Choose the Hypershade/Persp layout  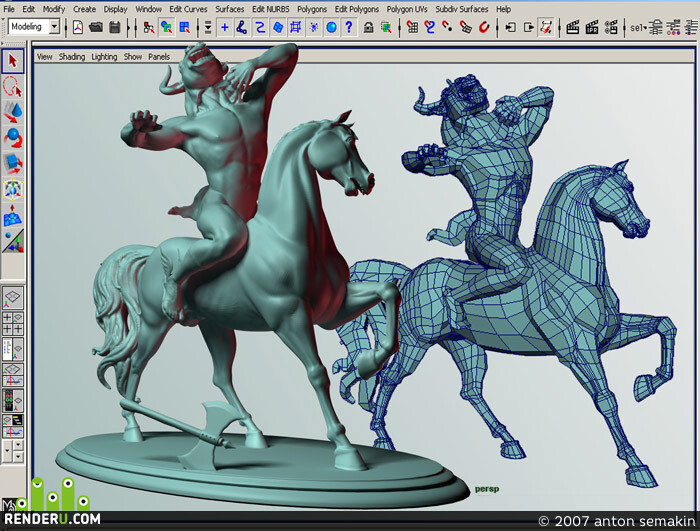[x=12, y=401]
